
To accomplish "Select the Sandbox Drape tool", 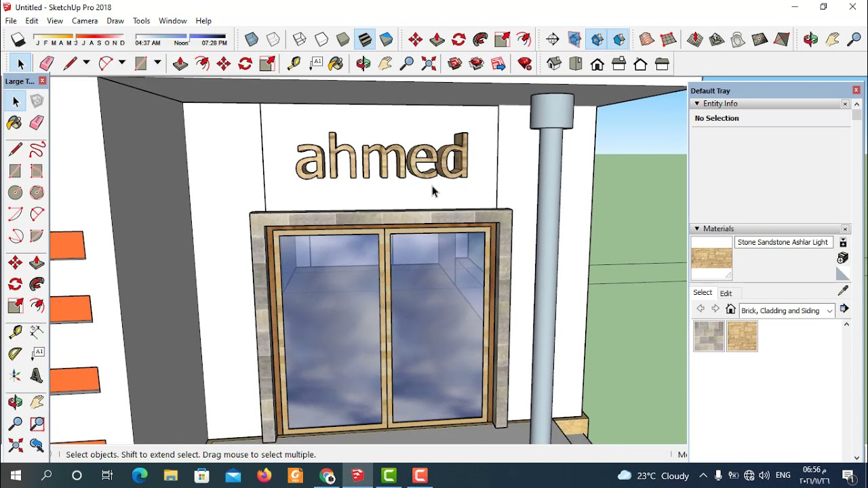I will [738, 39].
